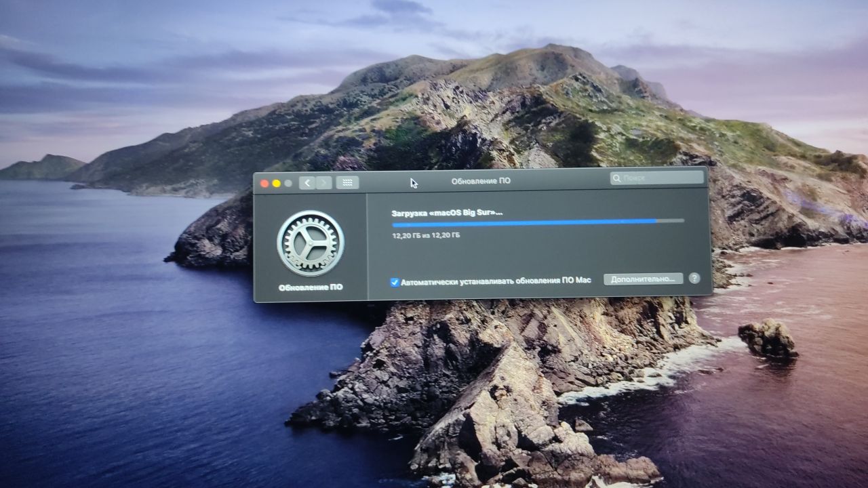Close the Software Update window
The width and height of the screenshot is (868, 488).
click(264, 183)
